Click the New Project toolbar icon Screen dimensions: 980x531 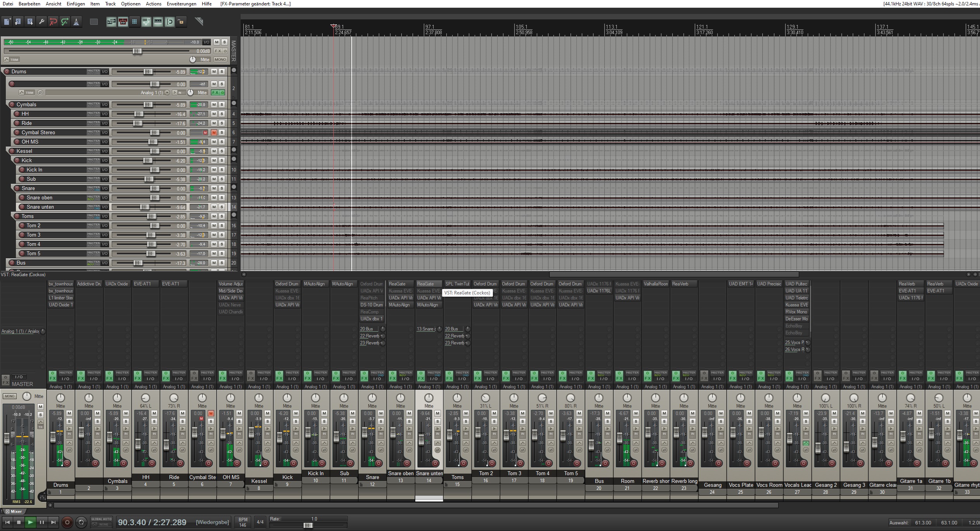pyautogui.click(x=7, y=22)
